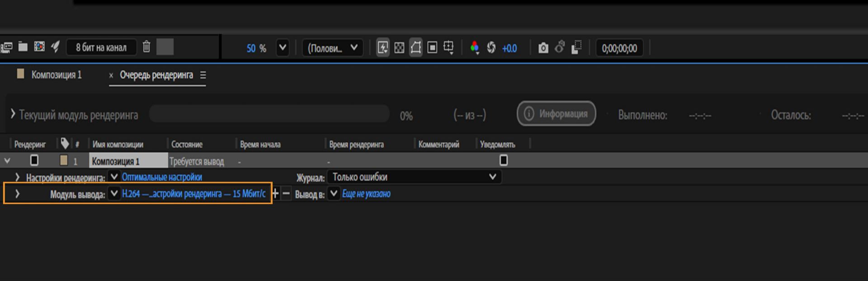The image size is (868, 281).
Task: Open the grid and guide options icon
Action: pos(448,47)
